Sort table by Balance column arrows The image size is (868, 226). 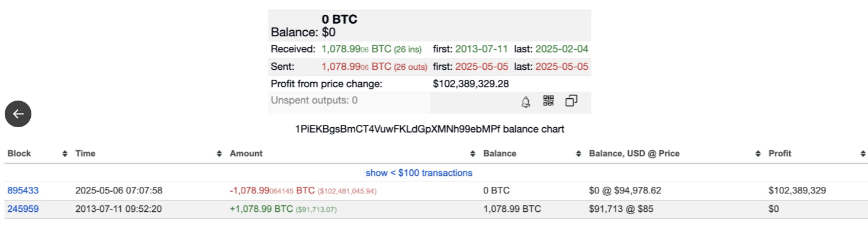point(578,154)
